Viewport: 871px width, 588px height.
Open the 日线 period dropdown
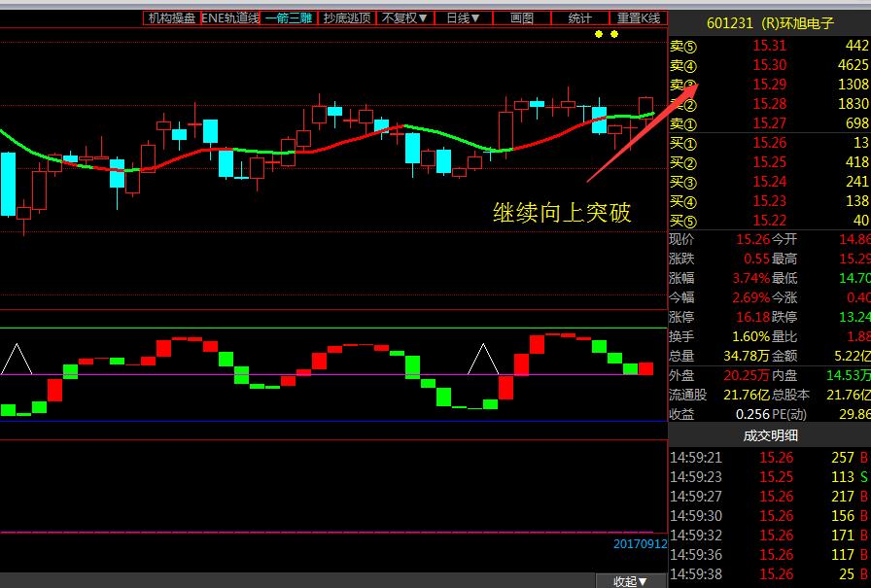[464, 18]
